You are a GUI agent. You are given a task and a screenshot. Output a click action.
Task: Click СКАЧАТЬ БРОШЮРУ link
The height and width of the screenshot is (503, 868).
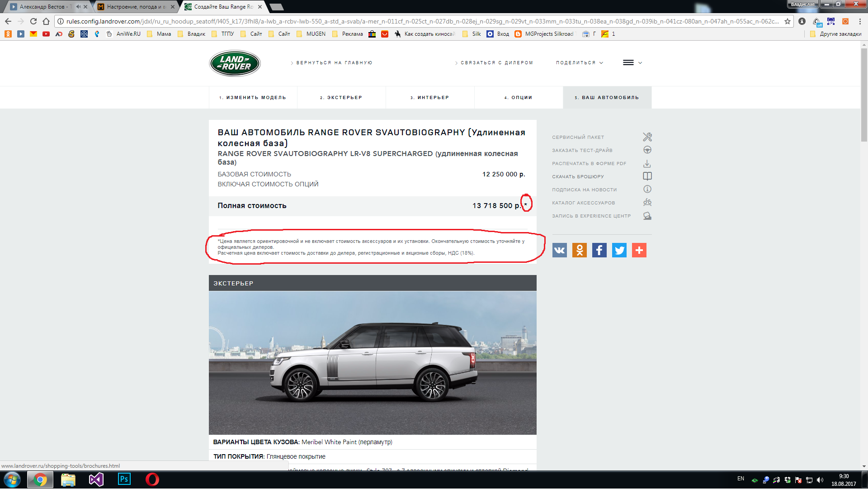click(578, 176)
